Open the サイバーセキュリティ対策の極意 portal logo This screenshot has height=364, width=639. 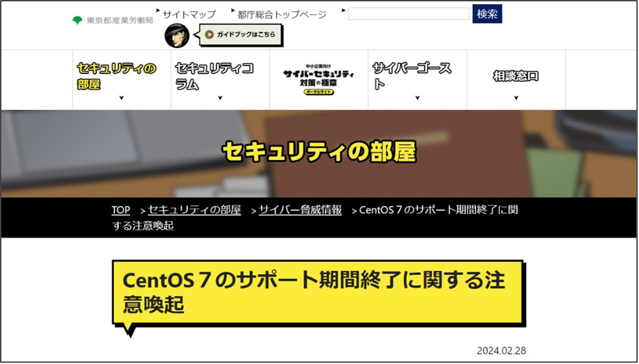click(x=318, y=80)
